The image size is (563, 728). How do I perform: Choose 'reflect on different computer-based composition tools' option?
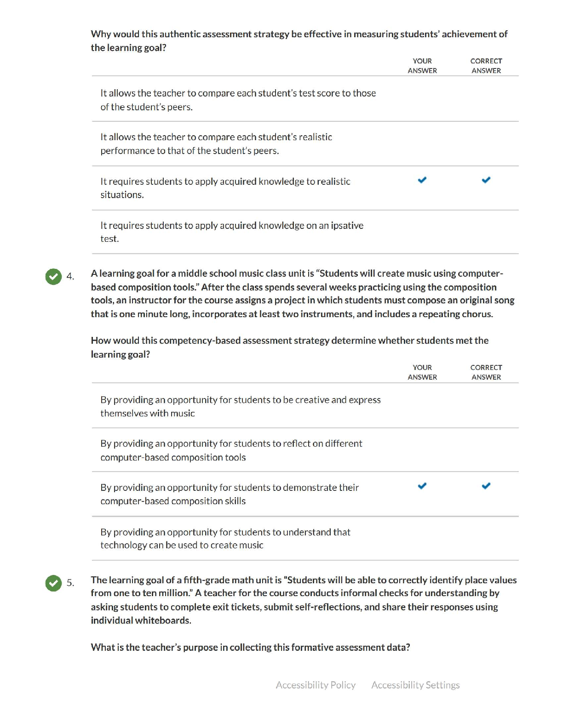[231, 450]
